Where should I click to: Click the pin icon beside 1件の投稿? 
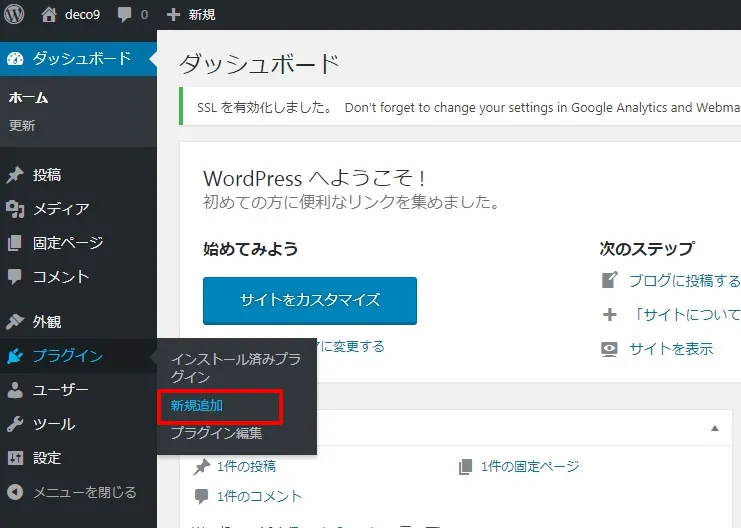tap(202, 467)
